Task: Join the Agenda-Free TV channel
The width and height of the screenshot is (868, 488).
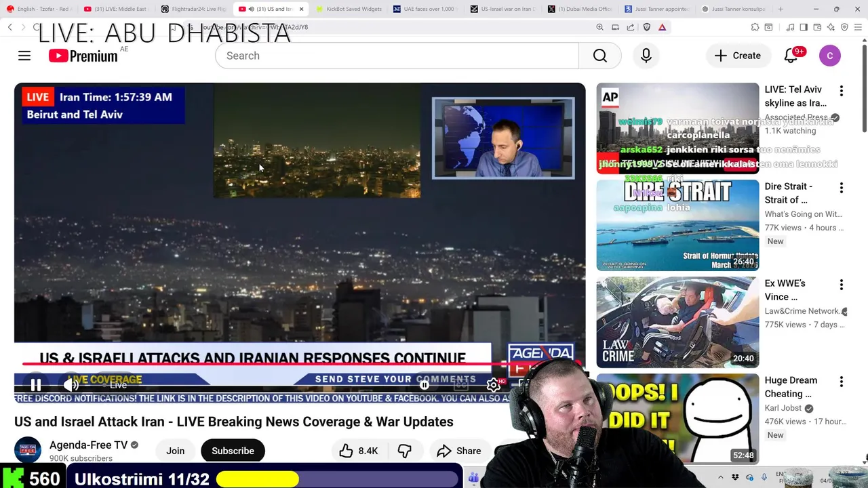Action: 176,451
